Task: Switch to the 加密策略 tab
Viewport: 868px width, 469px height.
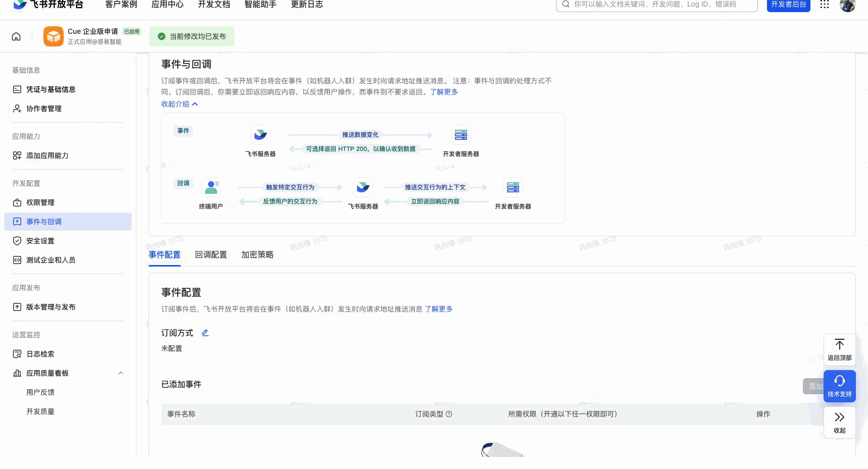Action: coord(258,255)
